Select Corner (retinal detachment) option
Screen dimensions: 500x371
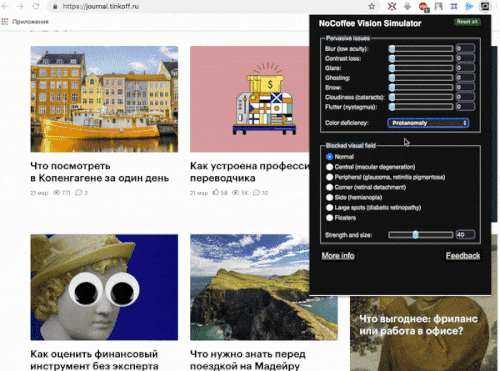click(329, 187)
